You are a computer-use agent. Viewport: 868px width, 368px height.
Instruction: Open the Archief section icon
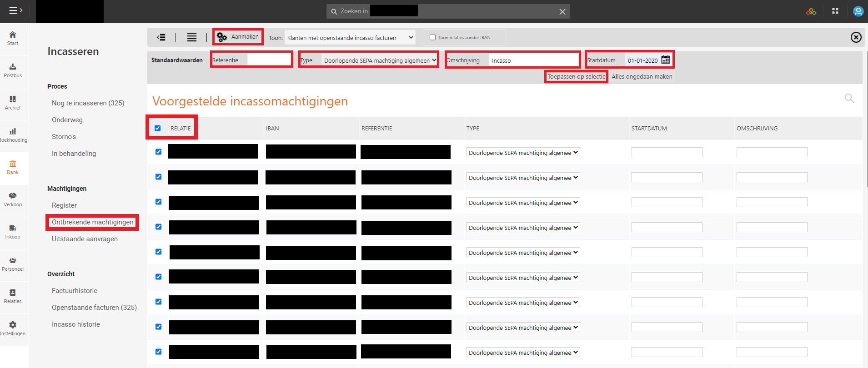(x=13, y=99)
